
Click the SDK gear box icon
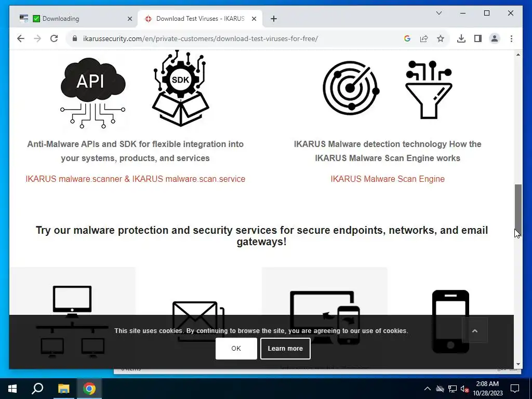click(180, 88)
